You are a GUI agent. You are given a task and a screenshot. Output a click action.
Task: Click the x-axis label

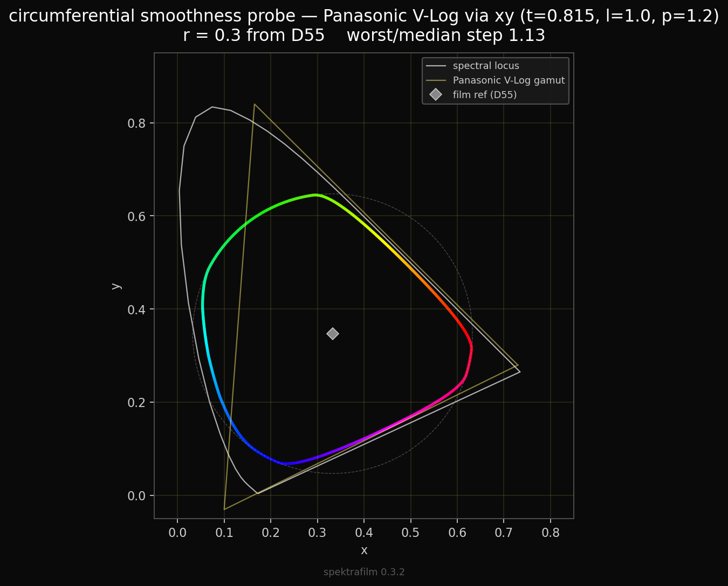(364, 550)
